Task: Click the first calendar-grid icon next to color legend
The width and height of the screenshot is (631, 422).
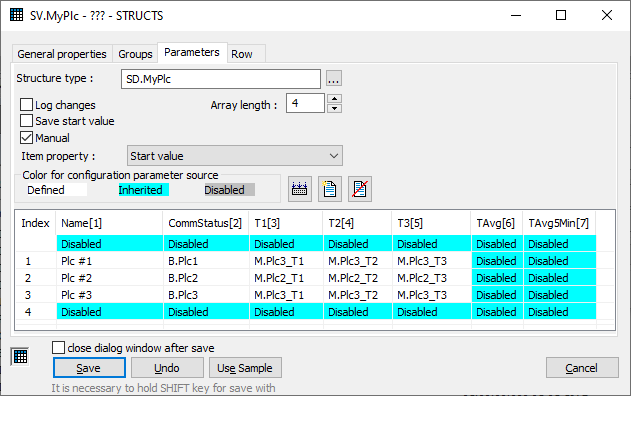Action: (x=299, y=186)
